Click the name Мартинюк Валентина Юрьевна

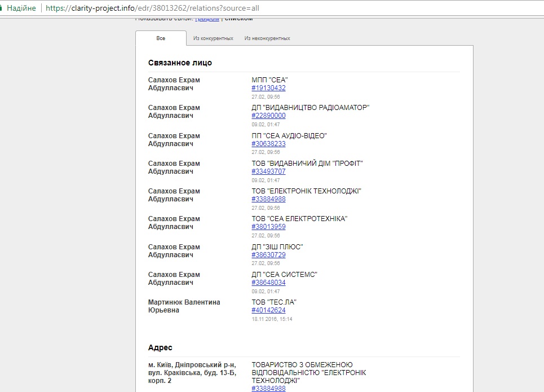[184, 306]
